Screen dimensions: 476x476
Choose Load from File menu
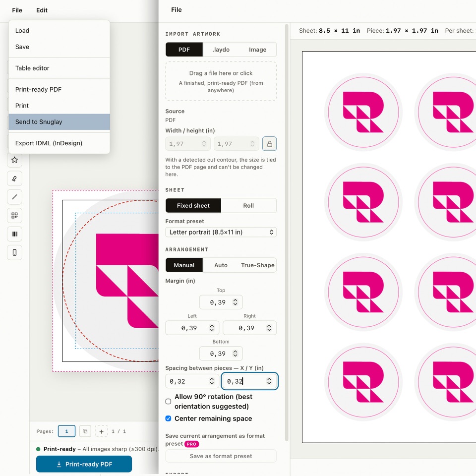(59, 31)
